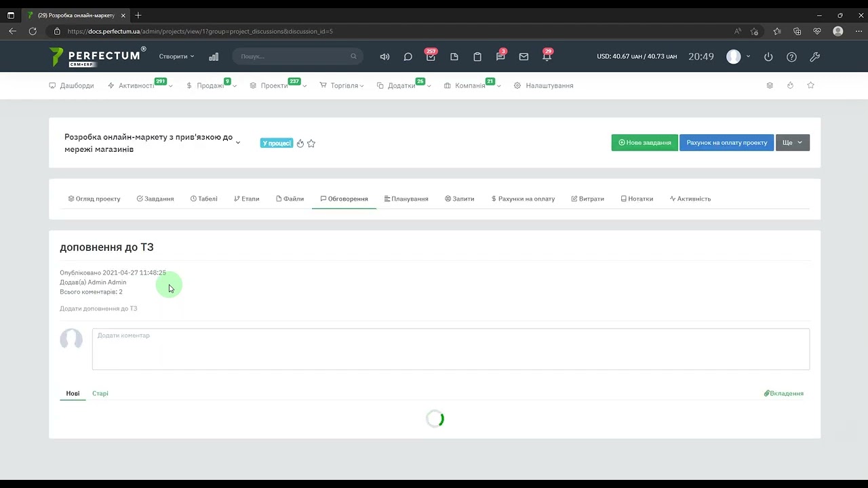868x488 pixels.
Task: Click the search magnifier icon
Action: (x=353, y=56)
